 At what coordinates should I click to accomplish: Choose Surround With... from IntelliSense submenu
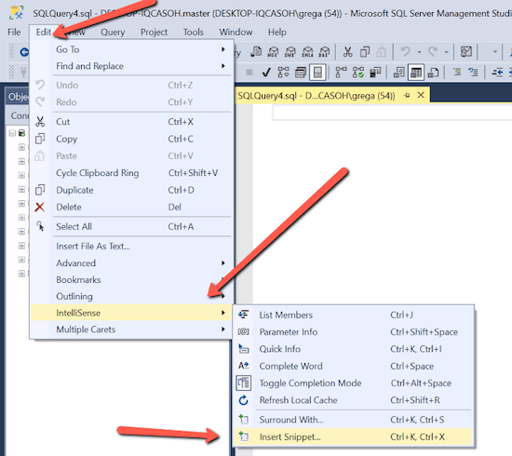click(x=353, y=420)
